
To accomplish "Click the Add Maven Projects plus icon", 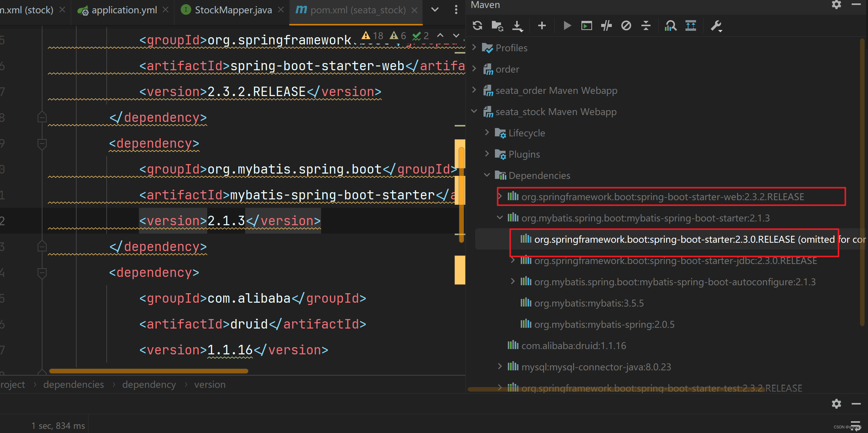I will click(x=542, y=26).
